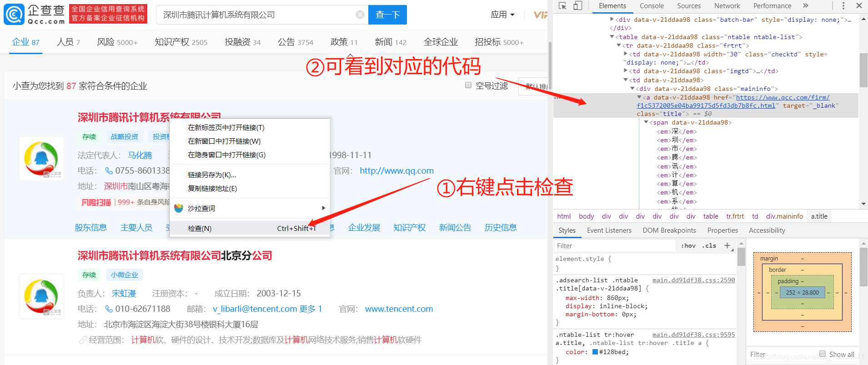The image size is (868, 365).
Task: Choose 在新窗口中打开链接(W) from context menu
Action: 250,141
